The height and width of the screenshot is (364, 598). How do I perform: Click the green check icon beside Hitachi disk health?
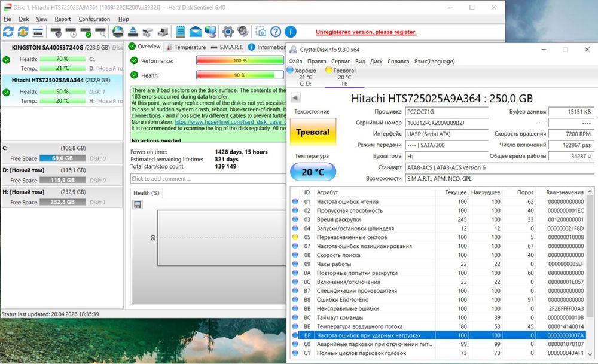click(x=6, y=92)
